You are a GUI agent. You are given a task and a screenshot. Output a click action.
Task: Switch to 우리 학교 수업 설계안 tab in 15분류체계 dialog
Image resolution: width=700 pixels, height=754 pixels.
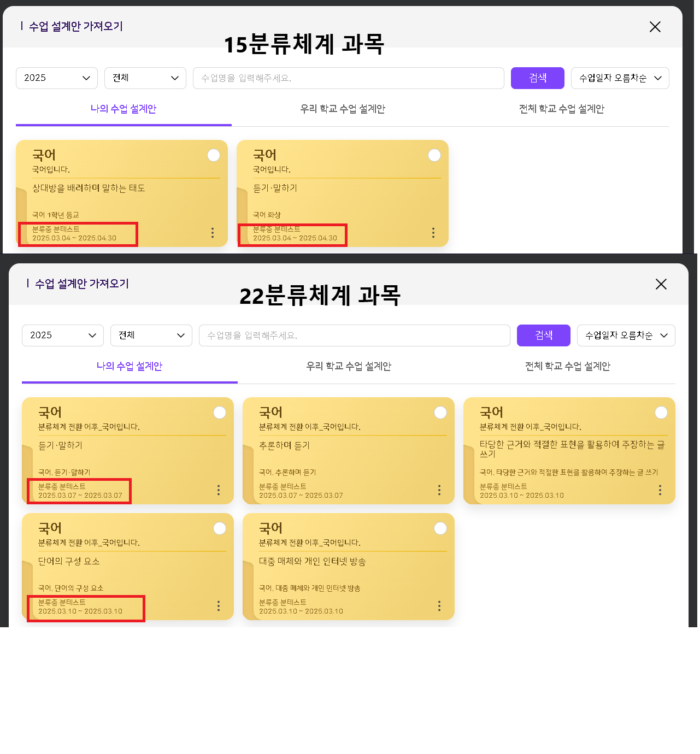(x=343, y=109)
